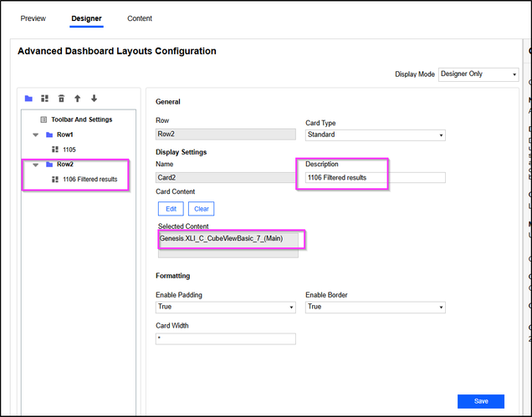Click the Clear card content button
The image size is (532, 417).
[201, 209]
